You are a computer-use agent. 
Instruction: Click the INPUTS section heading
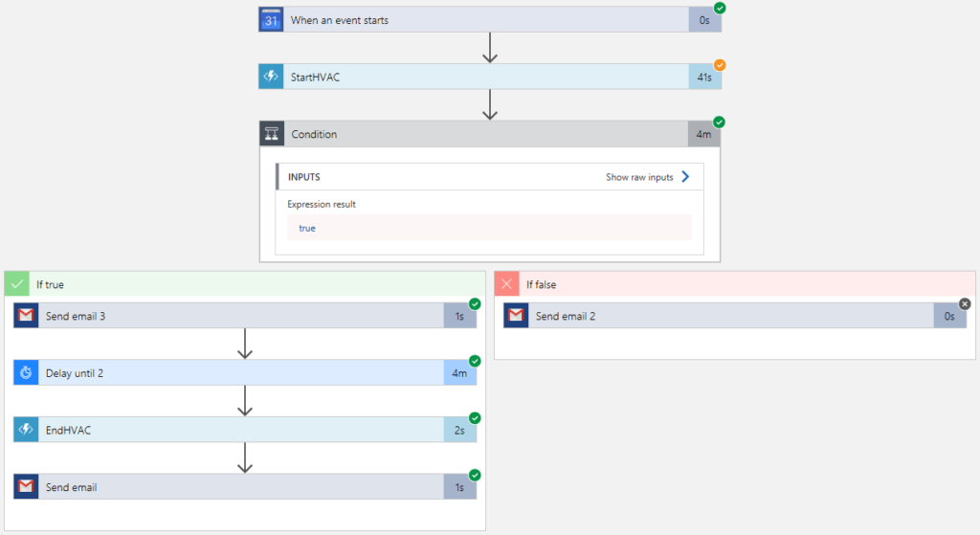click(303, 177)
